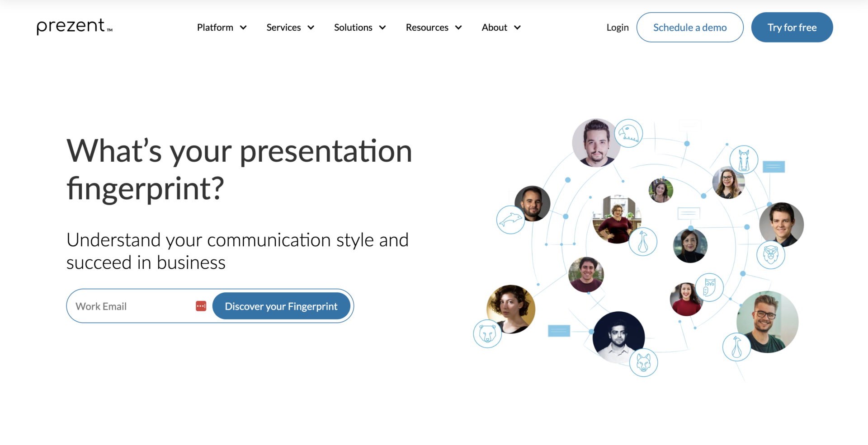The image size is (868, 445).
Task: Open the Services menu
Action: click(290, 28)
